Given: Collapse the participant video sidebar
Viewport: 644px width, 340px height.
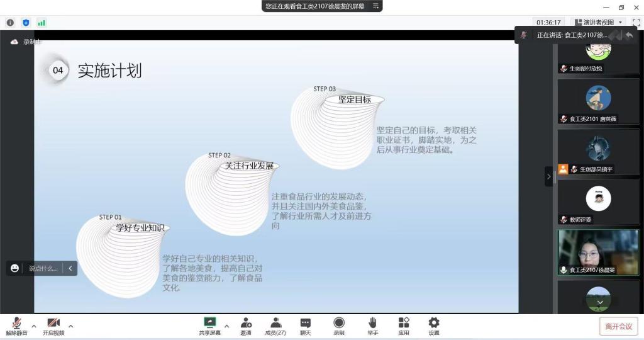Looking at the screenshot, I should click(548, 177).
